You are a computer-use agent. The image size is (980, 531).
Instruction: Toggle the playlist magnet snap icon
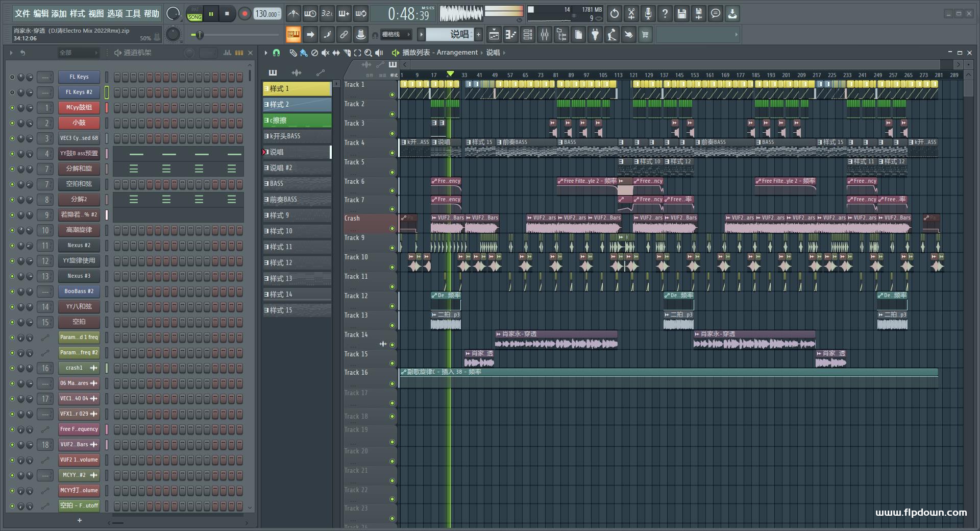(x=276, y=53)
